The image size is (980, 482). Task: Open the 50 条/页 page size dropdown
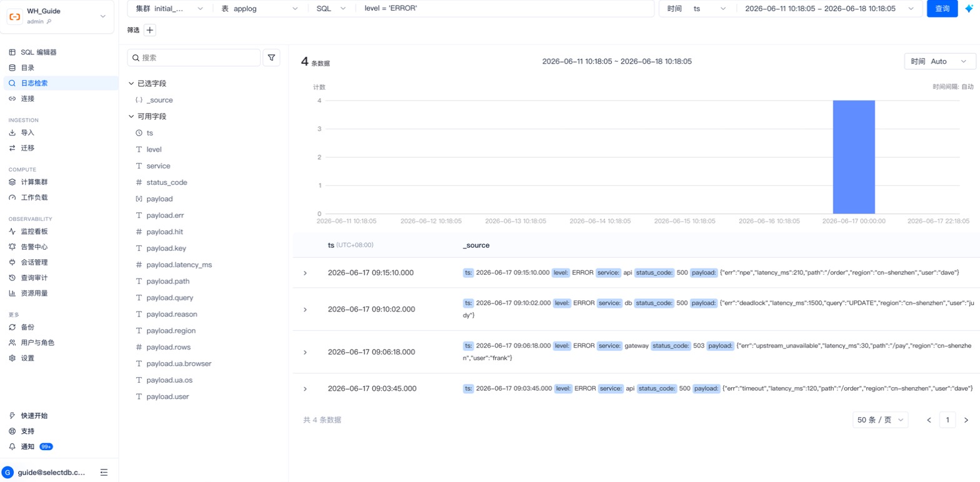(880, 420)
